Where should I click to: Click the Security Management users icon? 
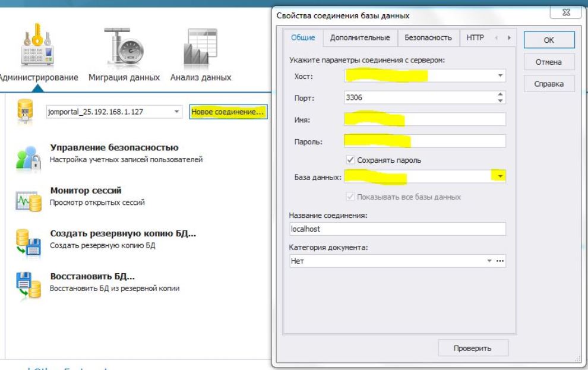point(28,158)
